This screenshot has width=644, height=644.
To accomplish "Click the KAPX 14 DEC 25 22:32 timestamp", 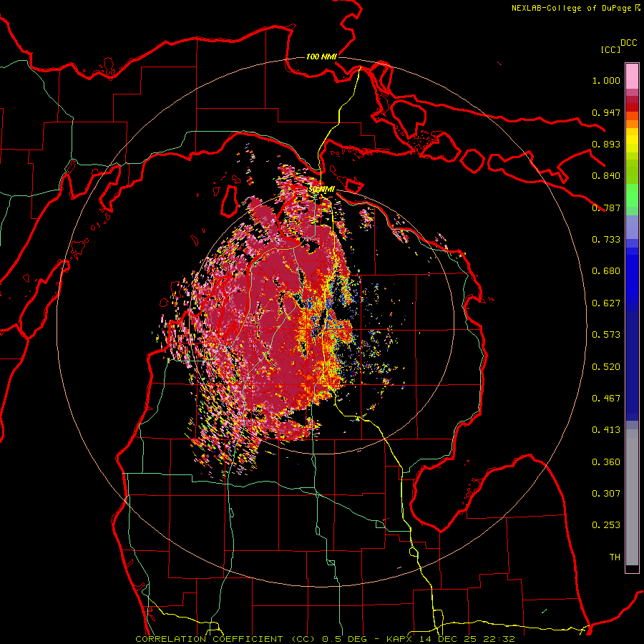I will click(451, 639).
